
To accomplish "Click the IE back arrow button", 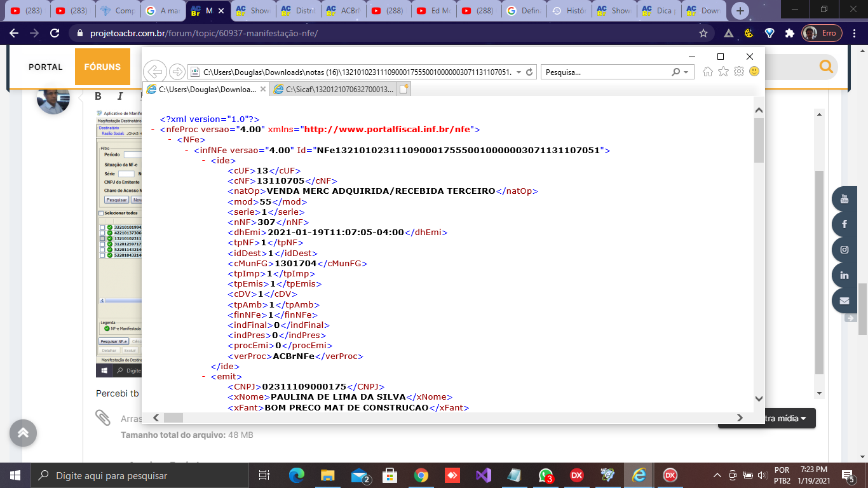I will tap(155, 71).
